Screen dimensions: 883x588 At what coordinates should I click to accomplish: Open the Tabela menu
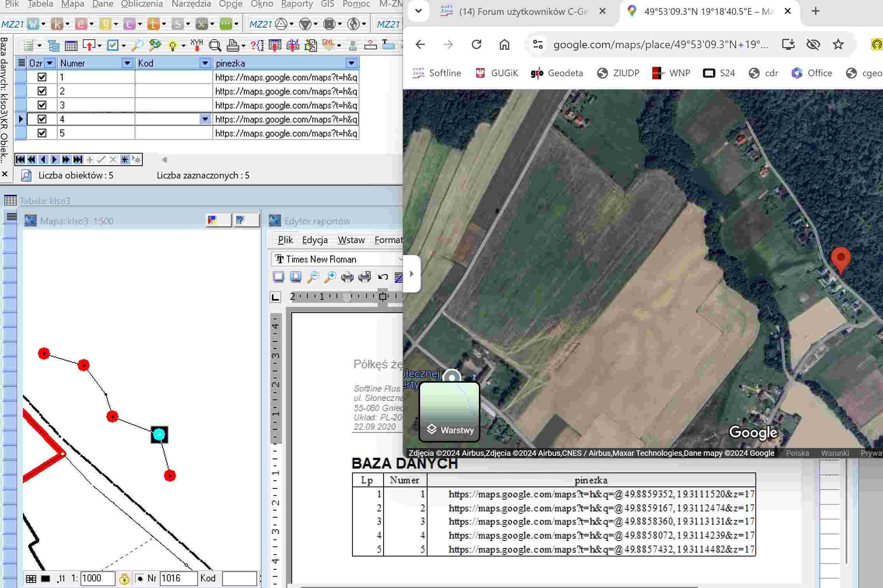40,4
